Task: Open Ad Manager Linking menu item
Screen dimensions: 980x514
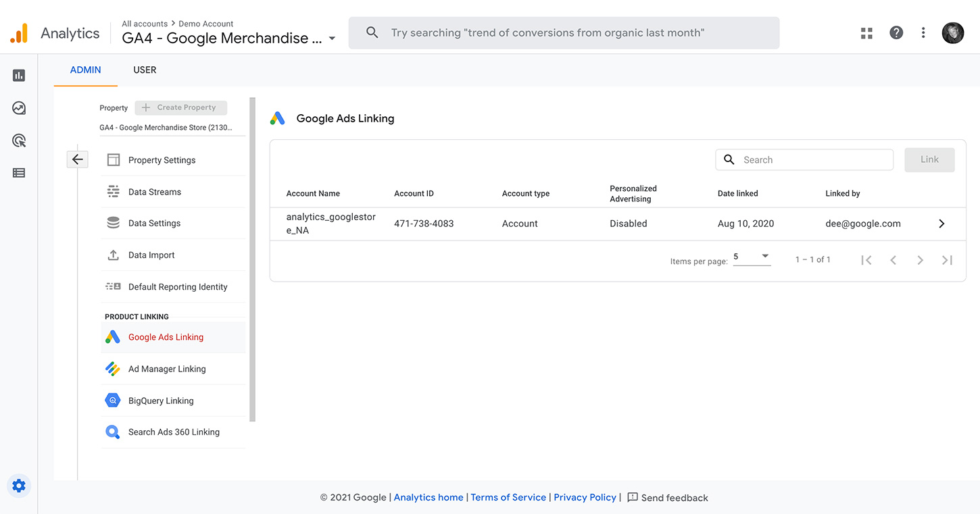Action: pyautogui.click(x=173, y=369)
